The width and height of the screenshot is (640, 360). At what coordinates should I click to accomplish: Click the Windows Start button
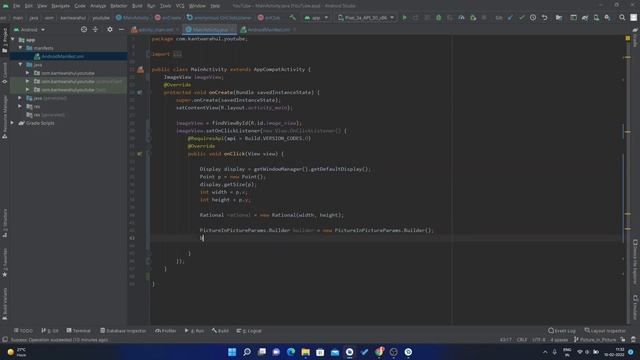232,352
